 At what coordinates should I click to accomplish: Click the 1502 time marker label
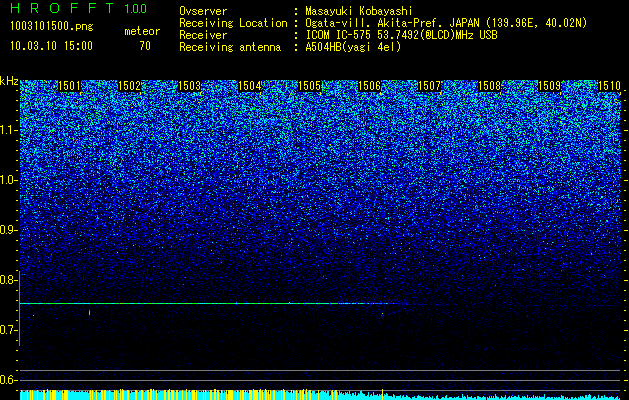[130, 86]
